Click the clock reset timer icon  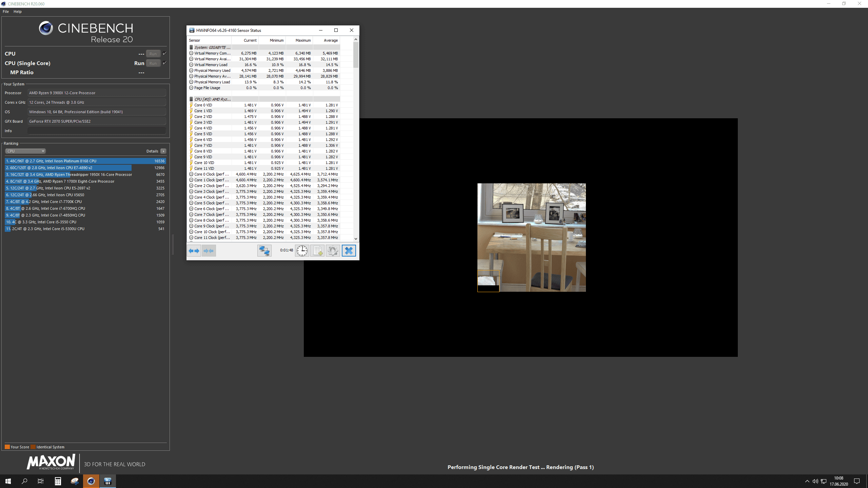tap(302, 251)
